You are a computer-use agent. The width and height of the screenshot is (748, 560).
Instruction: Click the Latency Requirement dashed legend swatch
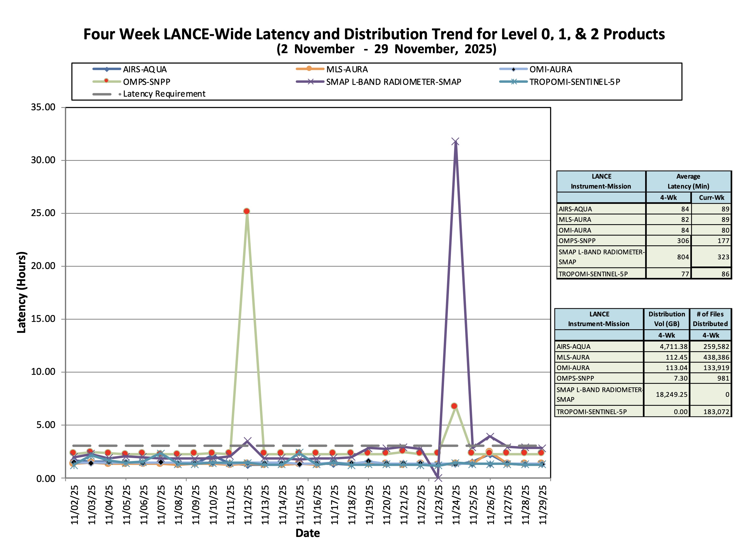point(102,94)
